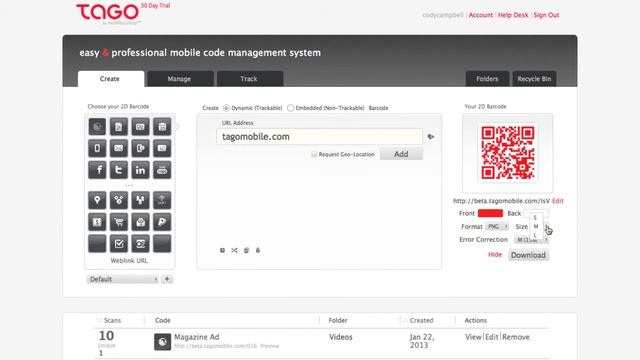Pick the Facebook barcode type icon
This screenshot has width=640, height=360.
click(97, 170)
